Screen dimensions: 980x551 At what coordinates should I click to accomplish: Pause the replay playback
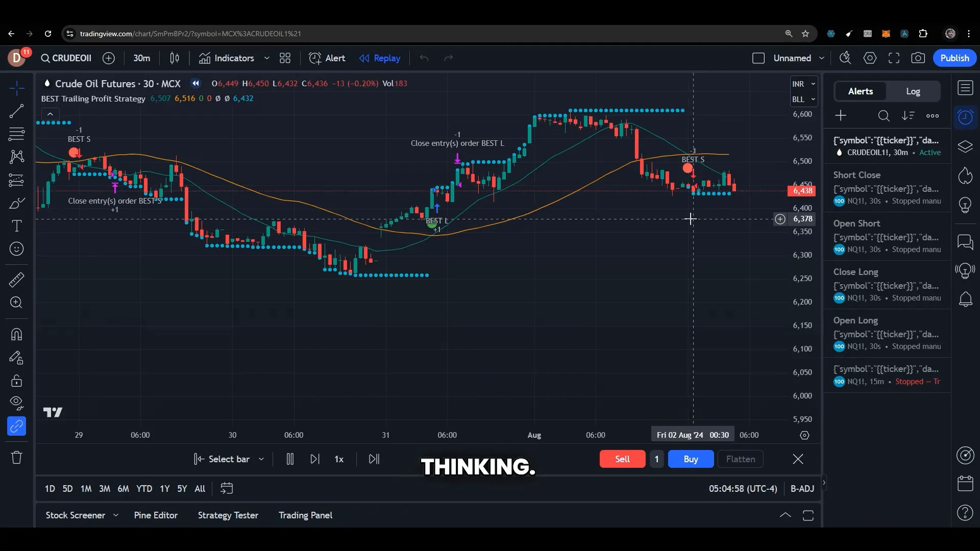(290, 459)
